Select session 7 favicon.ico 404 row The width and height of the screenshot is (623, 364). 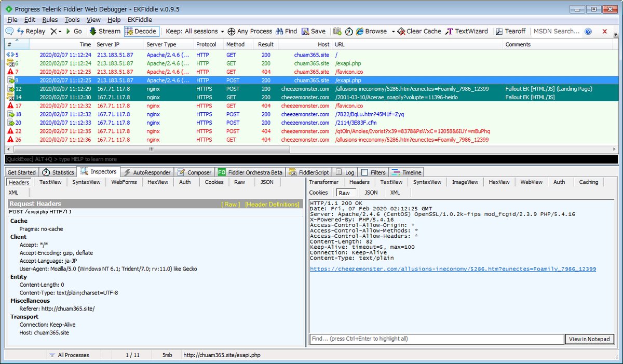311,72
